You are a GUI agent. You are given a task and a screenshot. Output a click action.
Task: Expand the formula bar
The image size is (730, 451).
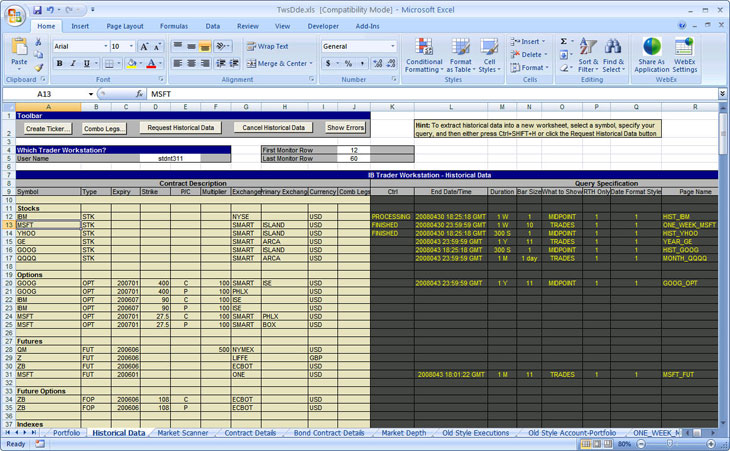click(x=722, y=94)
